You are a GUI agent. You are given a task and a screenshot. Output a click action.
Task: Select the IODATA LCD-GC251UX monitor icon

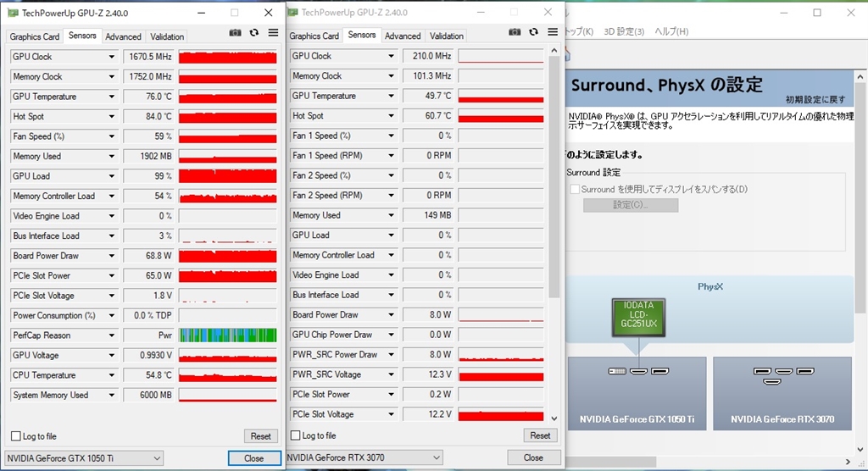638,317
